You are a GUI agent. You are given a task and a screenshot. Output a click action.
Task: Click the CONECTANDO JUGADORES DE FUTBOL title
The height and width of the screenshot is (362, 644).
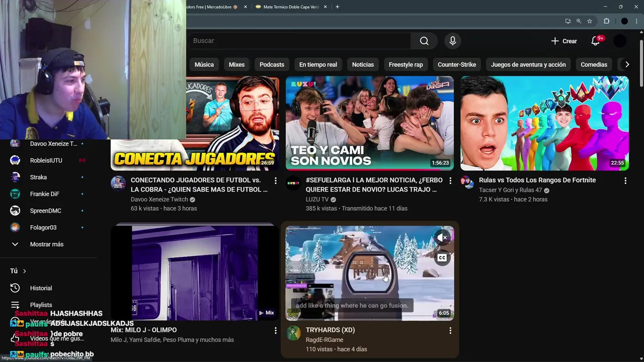pos(199,185)
